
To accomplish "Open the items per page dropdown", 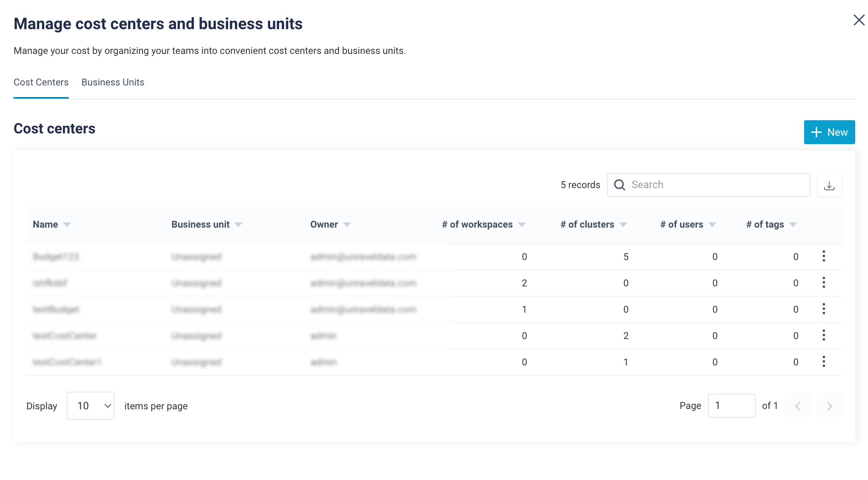I will 91,406.
